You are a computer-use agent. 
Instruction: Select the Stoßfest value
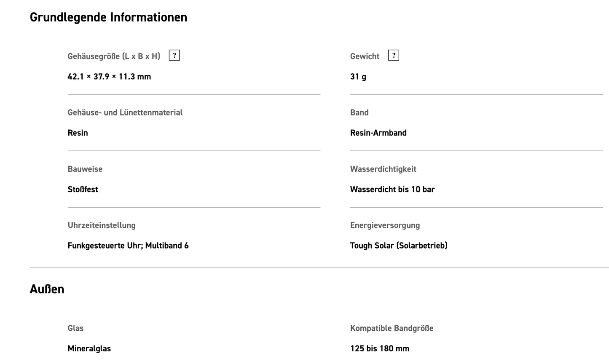[x=83, y=189]
